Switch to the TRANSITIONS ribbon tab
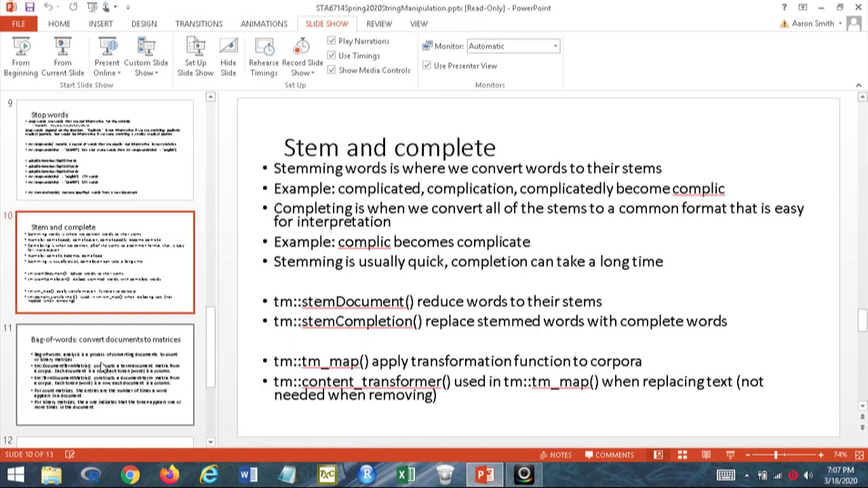 (x=199, y=24)
